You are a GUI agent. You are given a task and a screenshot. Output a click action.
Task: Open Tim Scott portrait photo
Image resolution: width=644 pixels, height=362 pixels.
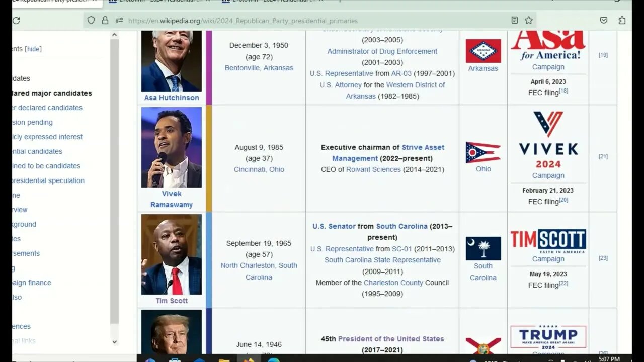(171, 254)
